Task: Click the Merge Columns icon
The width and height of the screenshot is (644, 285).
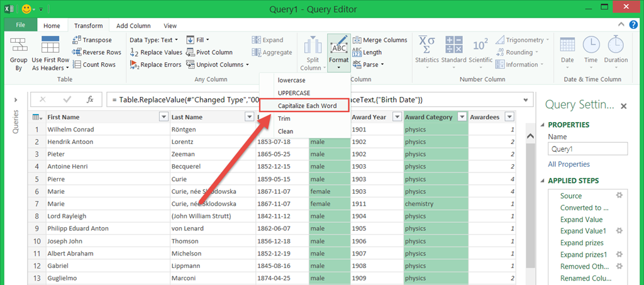Action: click(x=357, y=40)
